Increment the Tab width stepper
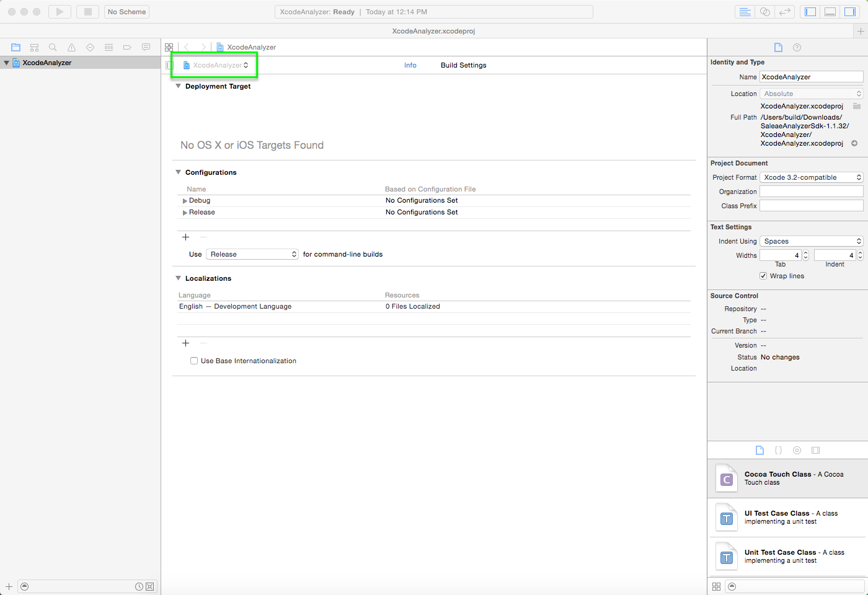The width and height of the screenshot is (868, 595). tap(805, 253)
